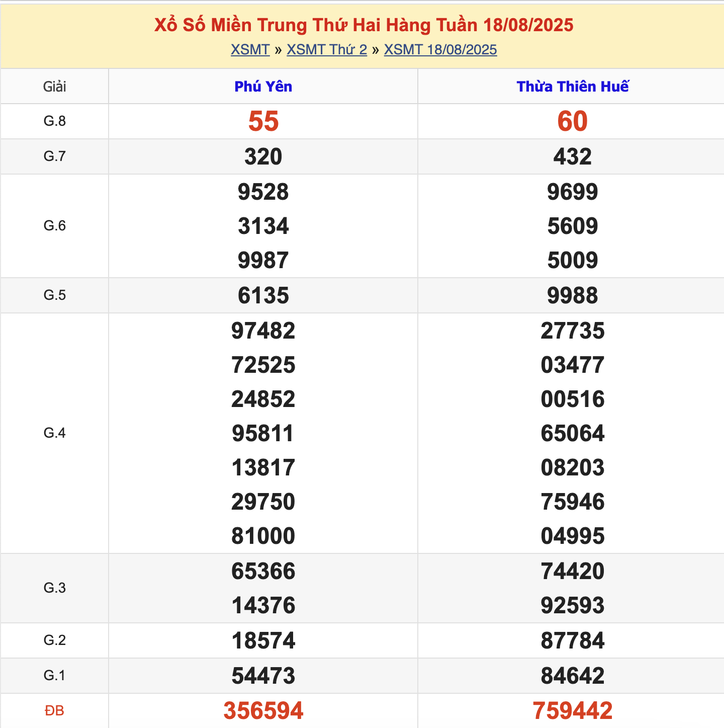Click number 13817
This screenshot has width=724, height=728.
[263, 467]
